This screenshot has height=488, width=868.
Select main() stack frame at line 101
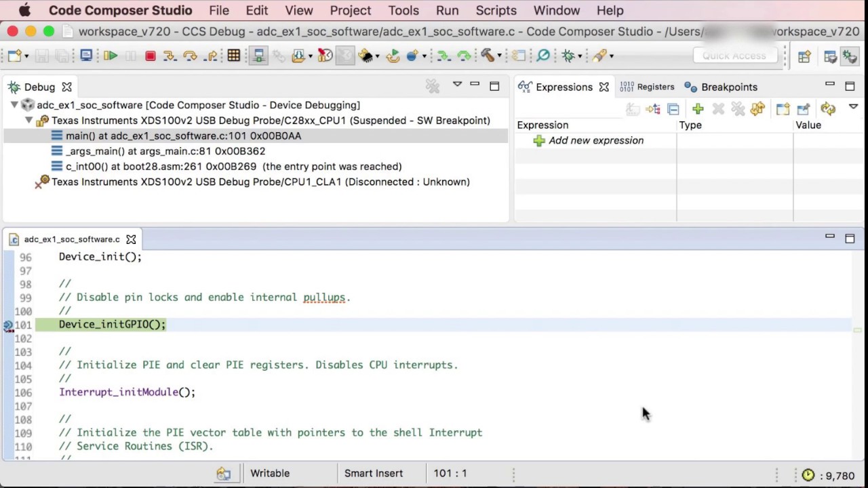click(x=184, y=136)
